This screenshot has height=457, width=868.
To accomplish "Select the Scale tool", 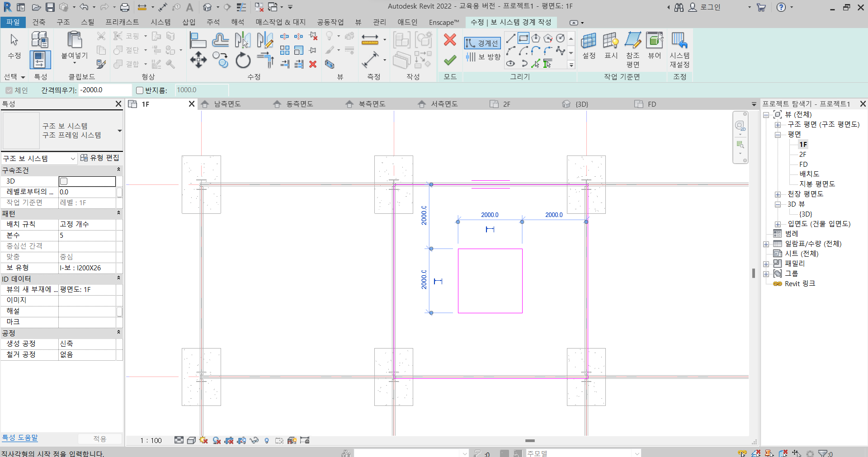I will (x=298, y=50).
